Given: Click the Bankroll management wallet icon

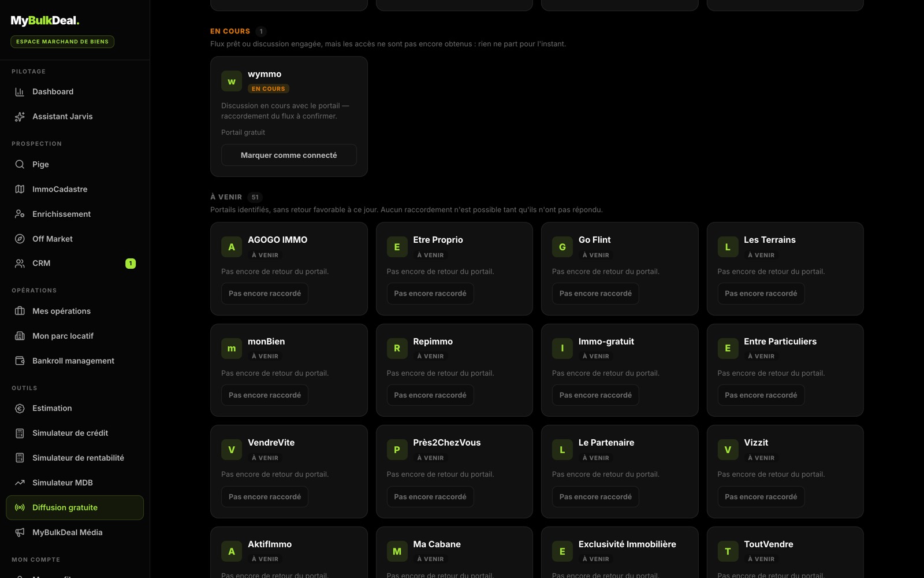Looking at the screenshot, I should coord(20,361).
